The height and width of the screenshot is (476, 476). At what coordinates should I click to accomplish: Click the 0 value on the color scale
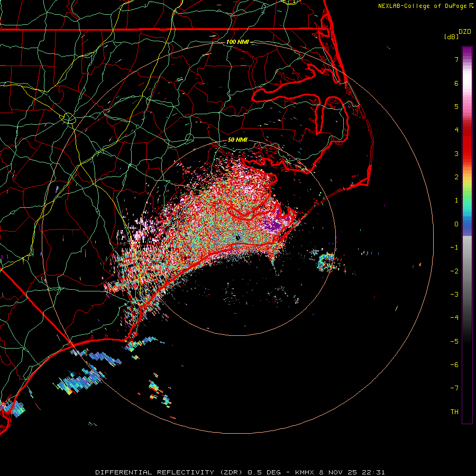456,224
